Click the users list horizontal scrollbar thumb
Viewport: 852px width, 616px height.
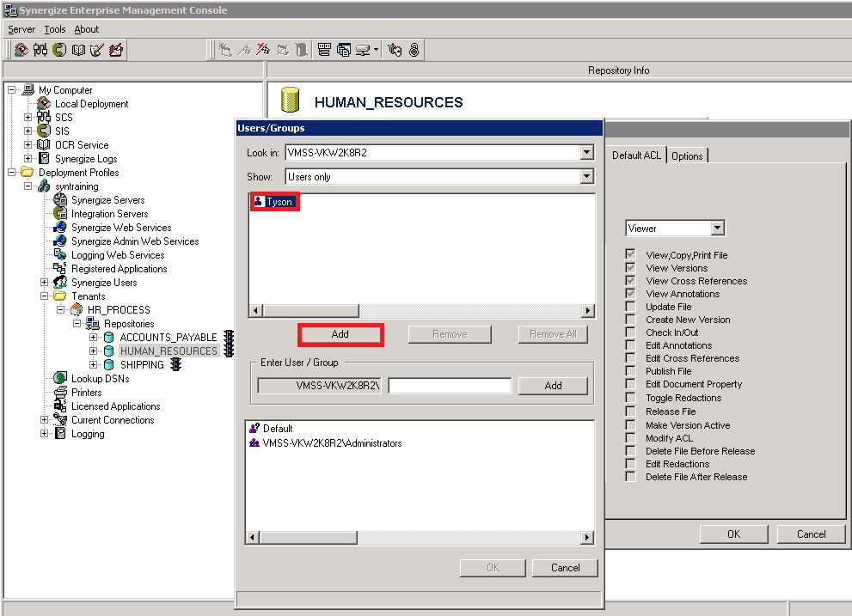tap(311, 311)
